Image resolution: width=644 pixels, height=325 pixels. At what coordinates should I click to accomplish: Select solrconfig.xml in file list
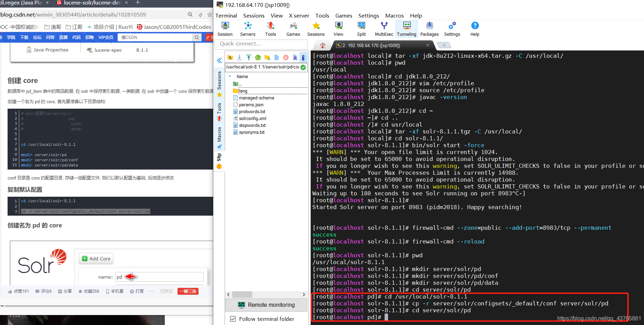point(253,119)
